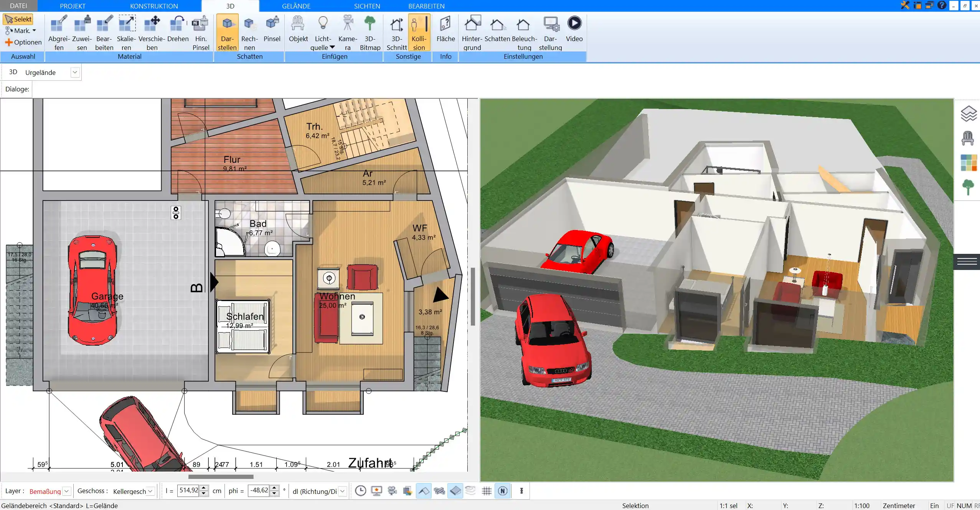This screenshot has width=980, height=510.
Task: Toggle the grid display button in toolbar
Action: (x=487, y=490)
